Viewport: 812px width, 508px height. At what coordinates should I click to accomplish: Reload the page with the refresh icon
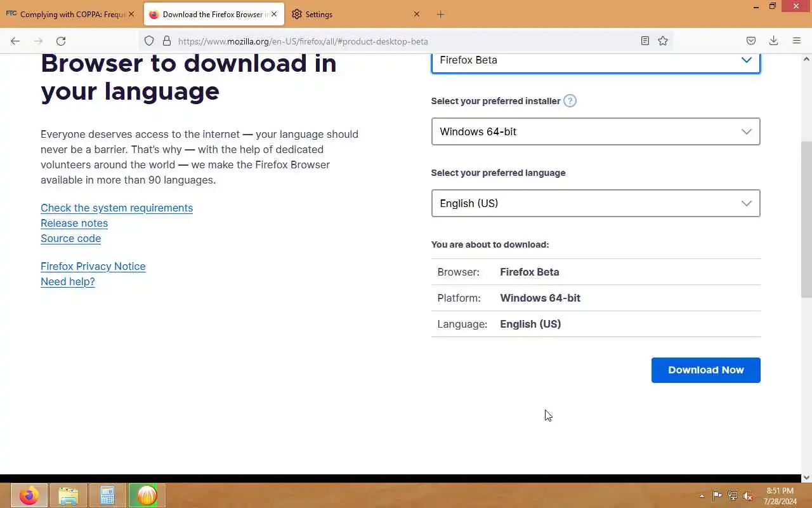61,41
